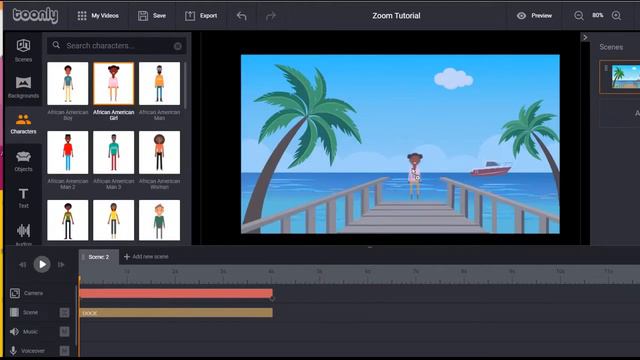Skip back in the timeline
This screenshot has height=360, width=640.
coord(22,265)
